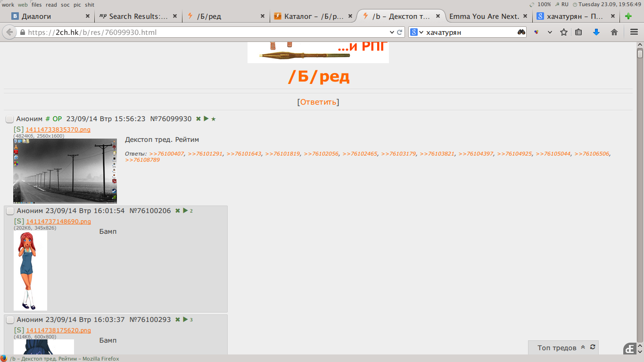Open the address bar history dropdown
The width and height of the screenshot is (644, 362).
click(392, 32)
